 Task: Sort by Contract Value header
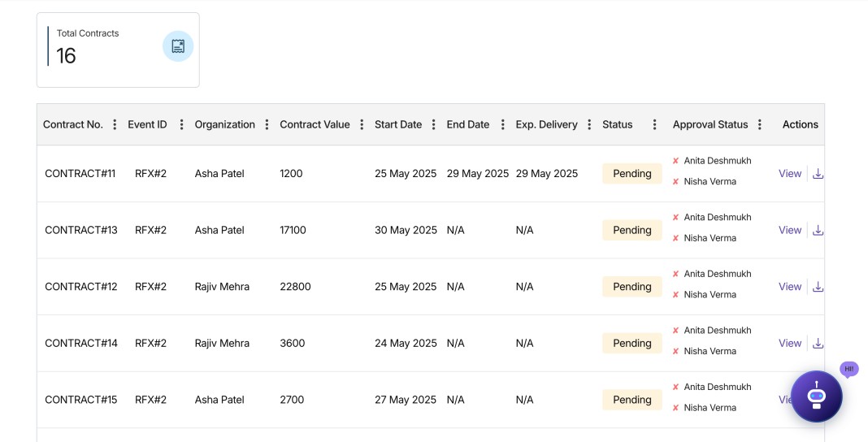coord(315,124)
